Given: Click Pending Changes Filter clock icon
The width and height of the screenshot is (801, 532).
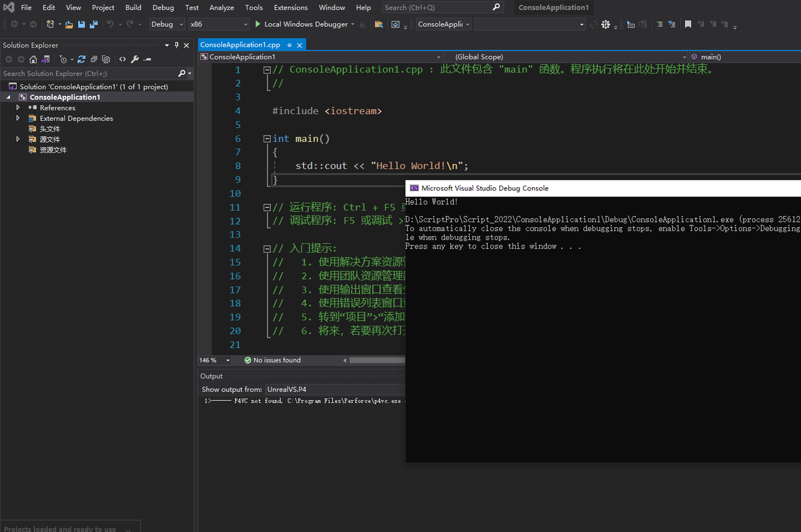Looking at the screenshot, I should (x=63, y=59).
